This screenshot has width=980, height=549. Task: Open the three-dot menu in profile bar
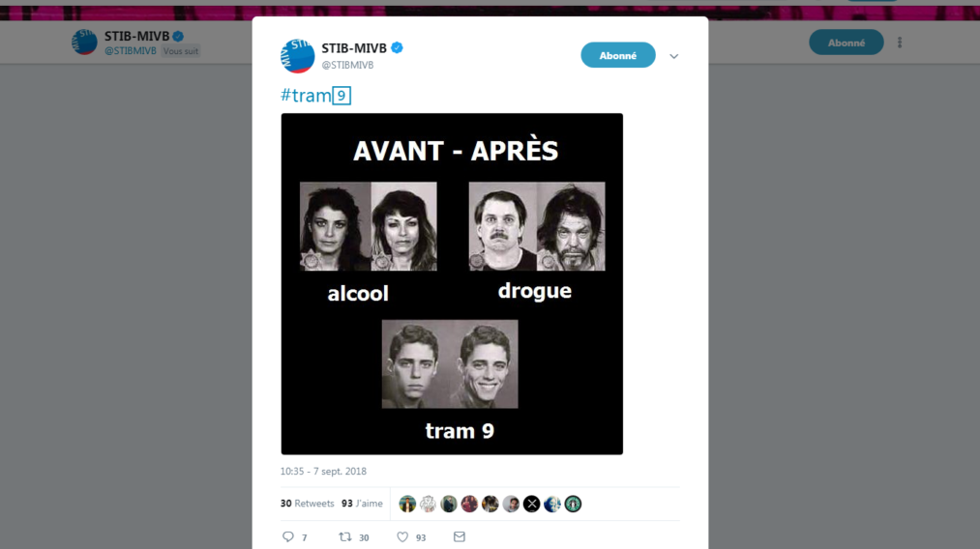pos(900,43)
